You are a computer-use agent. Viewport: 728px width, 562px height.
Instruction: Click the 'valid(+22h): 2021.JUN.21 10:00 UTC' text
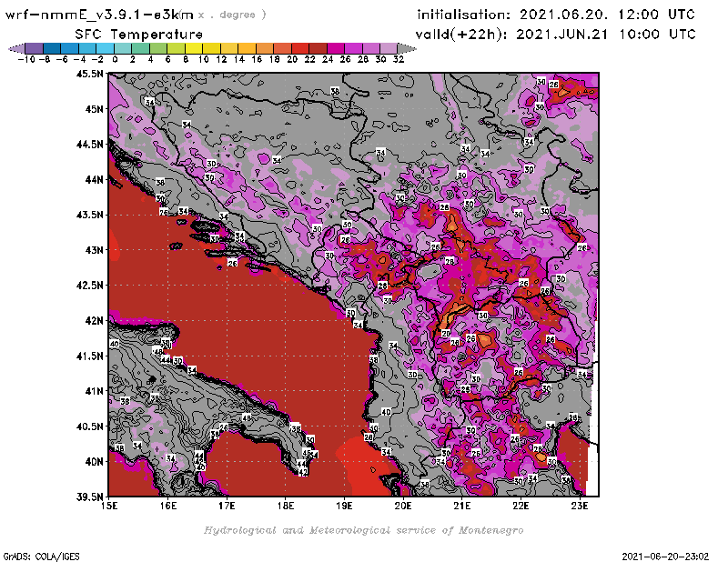click(555, 35)
